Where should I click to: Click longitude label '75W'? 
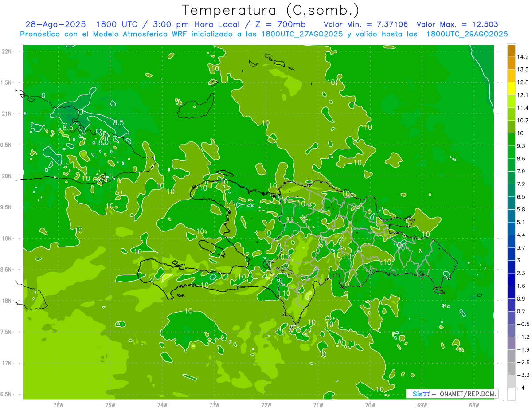pos(110,405)
